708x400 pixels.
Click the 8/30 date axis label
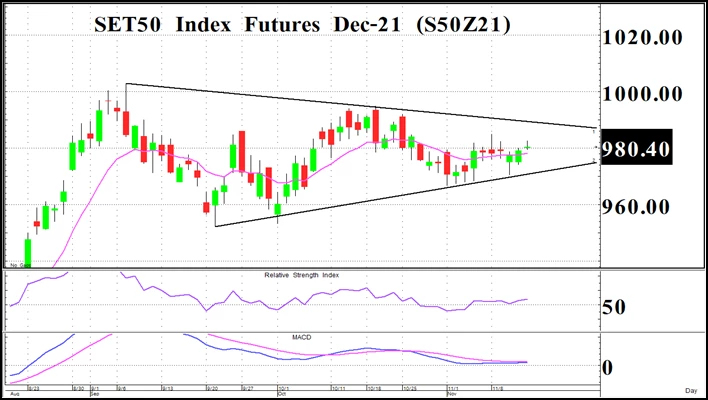tap(79, 388)
